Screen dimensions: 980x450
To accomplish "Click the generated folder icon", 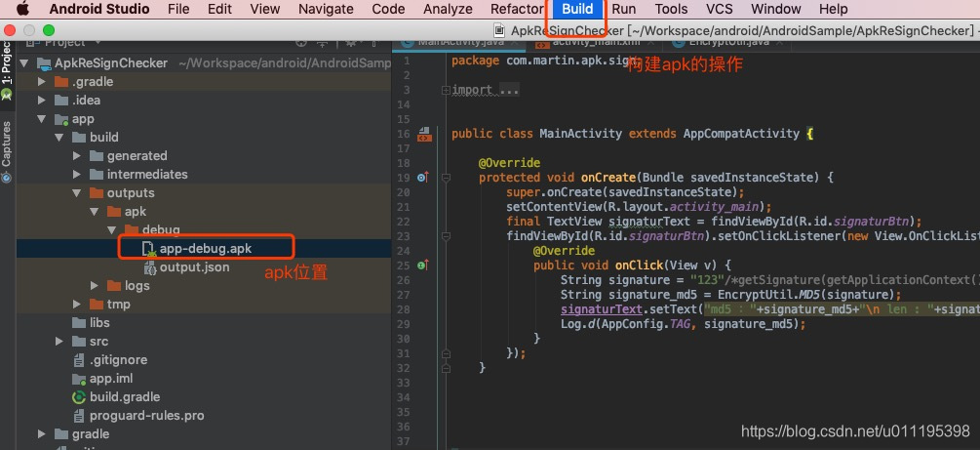I will click(97, 156).
